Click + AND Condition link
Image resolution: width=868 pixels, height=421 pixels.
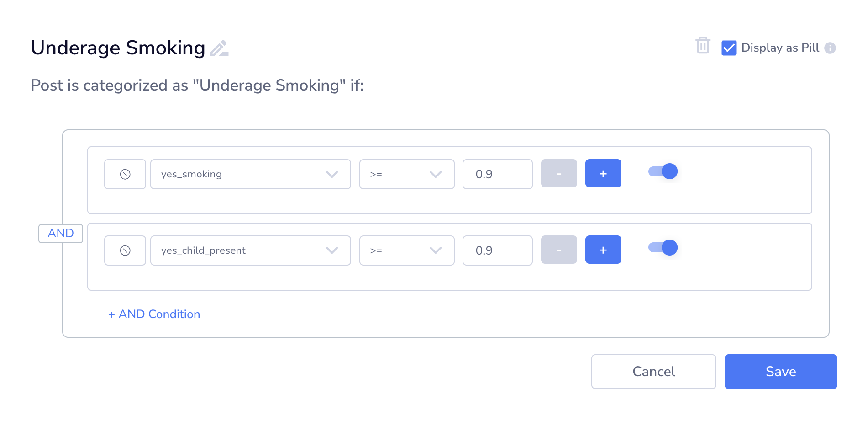point(154,314)
